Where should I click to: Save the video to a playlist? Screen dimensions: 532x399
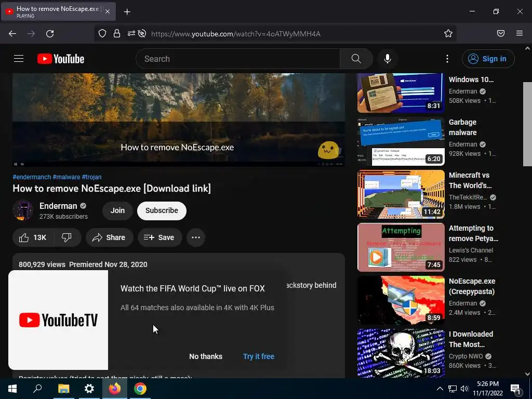(x=159, y=237)
